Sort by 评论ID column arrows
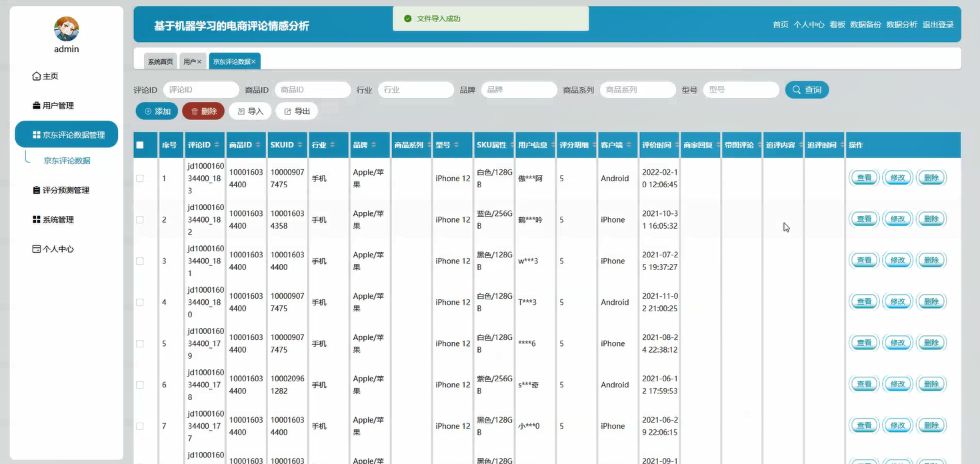 (218, 145)
